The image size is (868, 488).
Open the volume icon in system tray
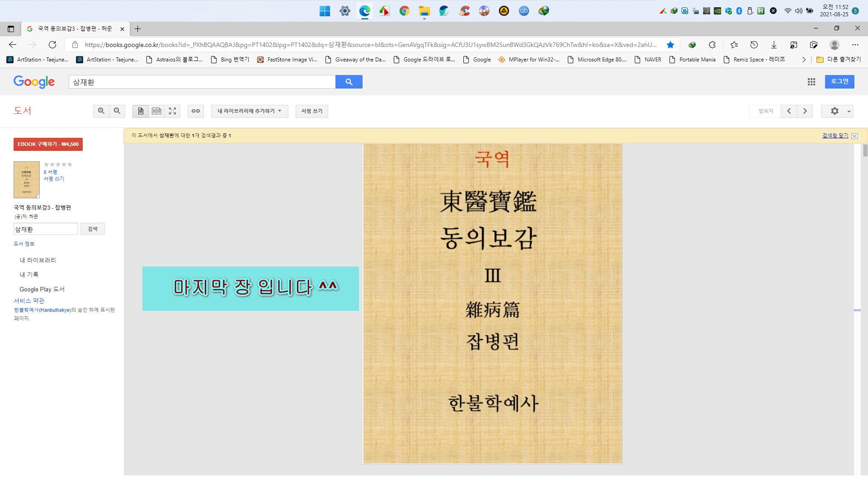798,11
